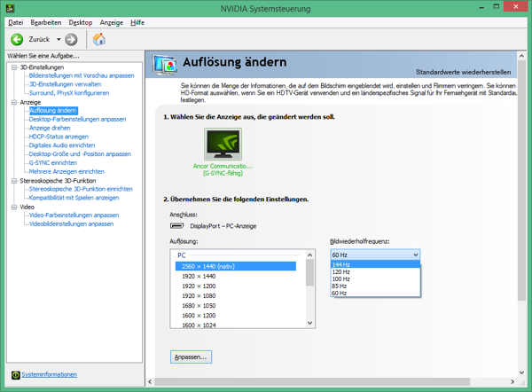Open Digitales Audio einrichten
Viewport: 532px width, 392px height.
tap(62, 145)
